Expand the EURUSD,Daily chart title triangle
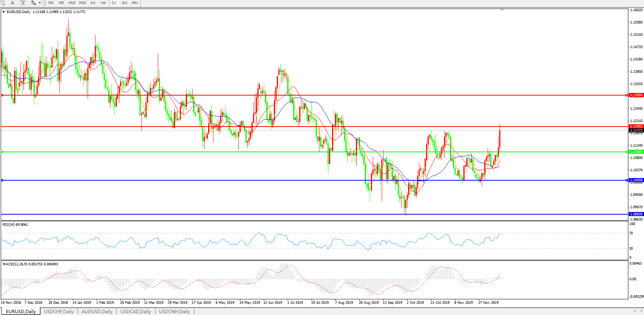The image size is (644, 315). pos(4,12)
